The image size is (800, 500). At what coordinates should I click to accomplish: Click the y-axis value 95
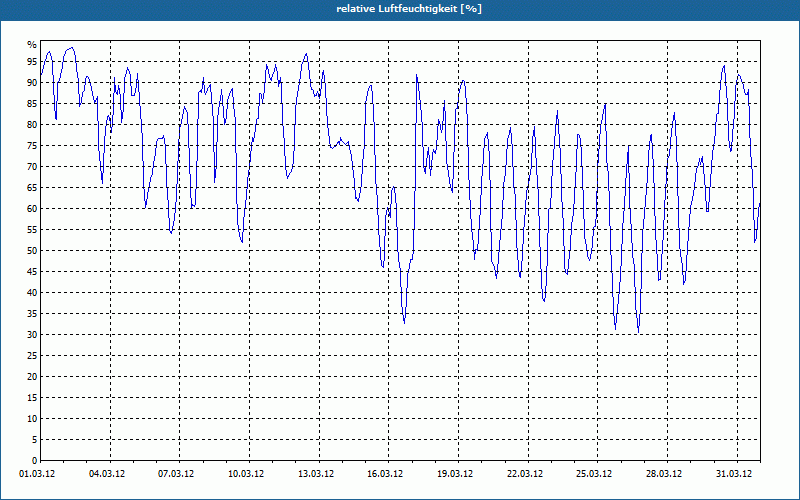tap(32, 62)
